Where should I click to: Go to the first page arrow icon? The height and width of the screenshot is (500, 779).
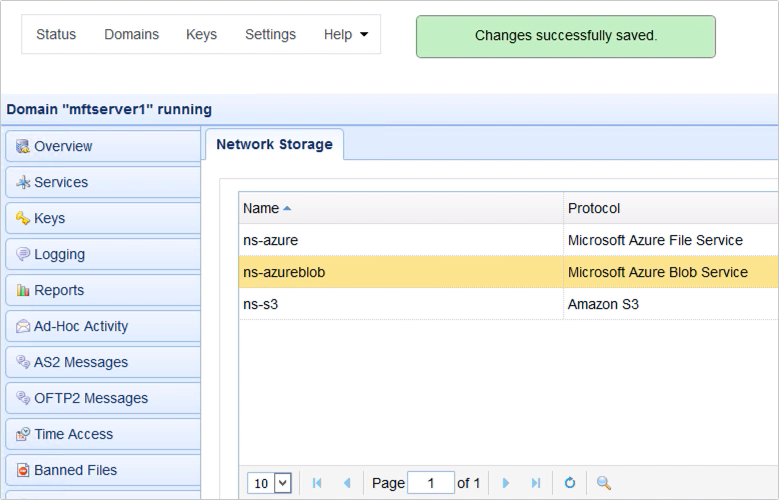(318, 483)
